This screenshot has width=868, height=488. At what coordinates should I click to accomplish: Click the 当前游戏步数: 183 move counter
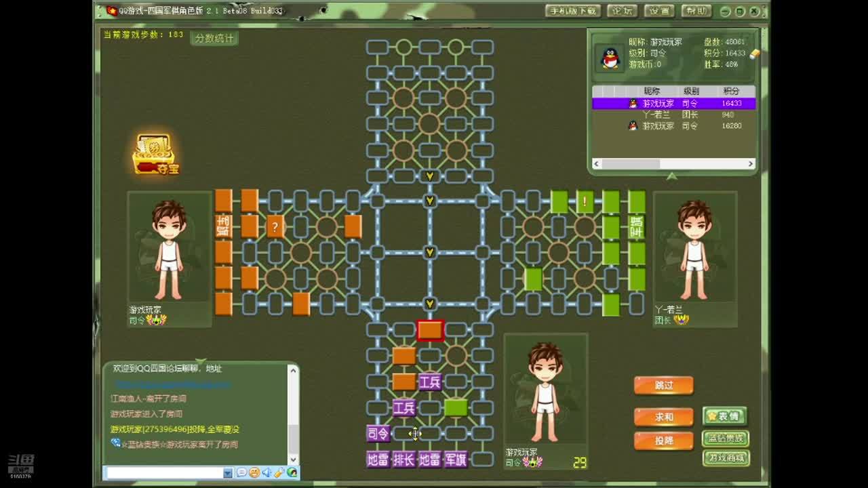click(x=143, y=34)
